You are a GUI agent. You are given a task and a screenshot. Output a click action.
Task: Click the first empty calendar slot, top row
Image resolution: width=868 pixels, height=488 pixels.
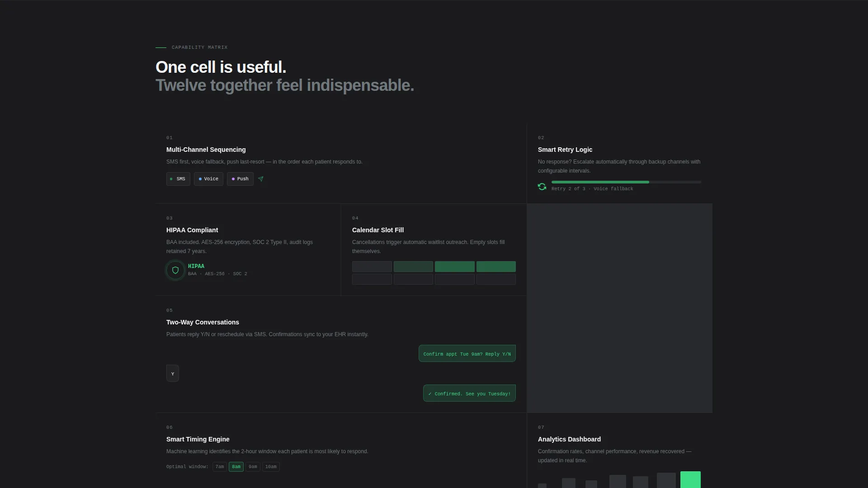[x=372, y=267]
